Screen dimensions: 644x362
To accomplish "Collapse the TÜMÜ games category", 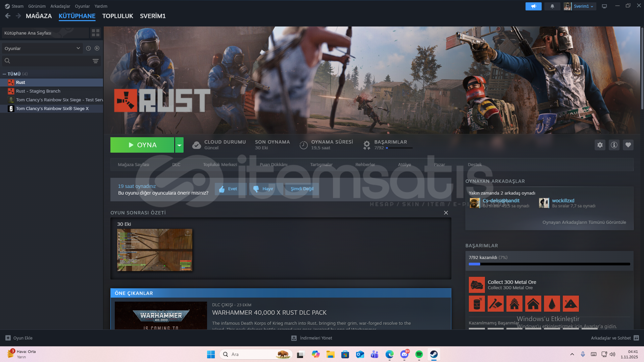I will (4, 74).
